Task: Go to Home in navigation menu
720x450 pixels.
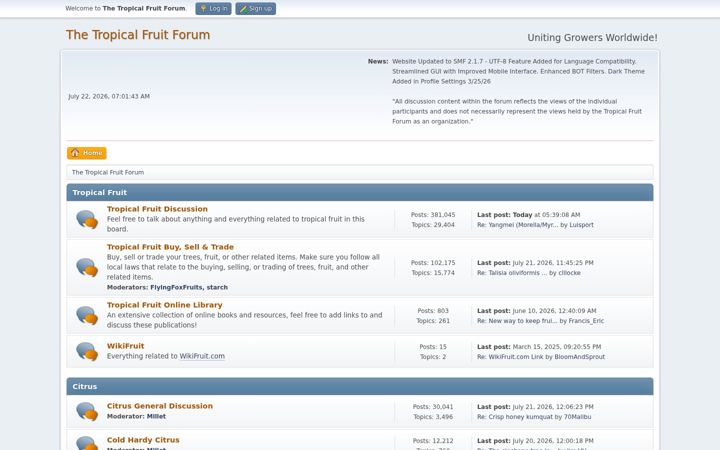Action: pyautogui.click(x=87, y=153)
